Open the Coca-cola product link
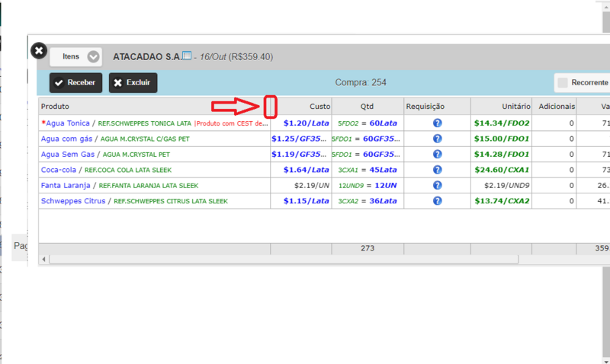 (59, 170)
